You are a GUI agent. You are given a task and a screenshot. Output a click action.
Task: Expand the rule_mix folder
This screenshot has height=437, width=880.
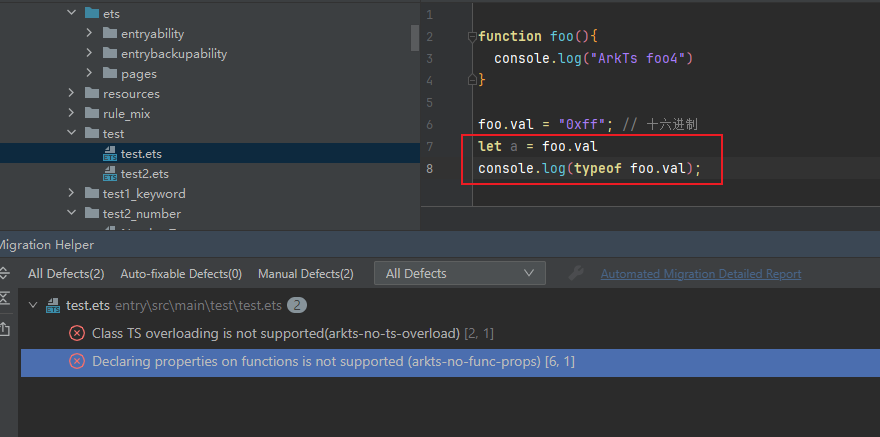click(x=71, y=113)
